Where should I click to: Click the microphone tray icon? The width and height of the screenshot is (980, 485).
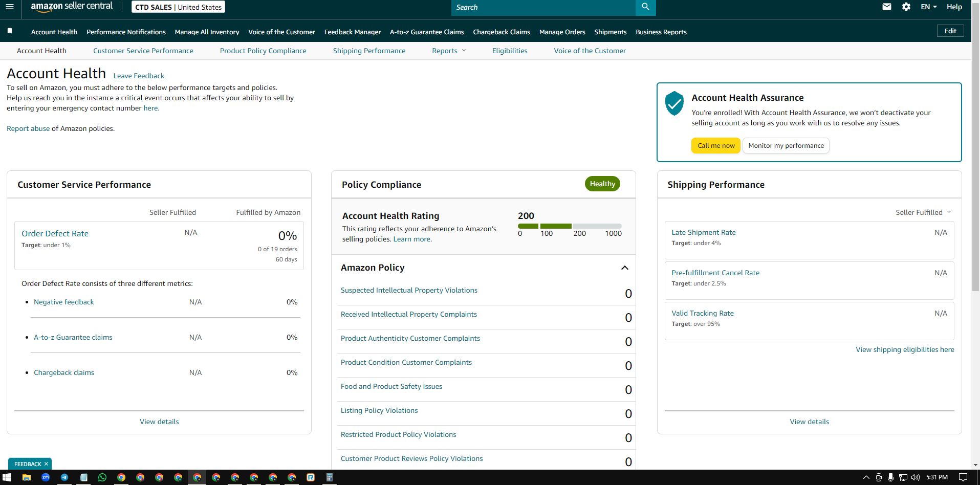click(x=891, y=477)
